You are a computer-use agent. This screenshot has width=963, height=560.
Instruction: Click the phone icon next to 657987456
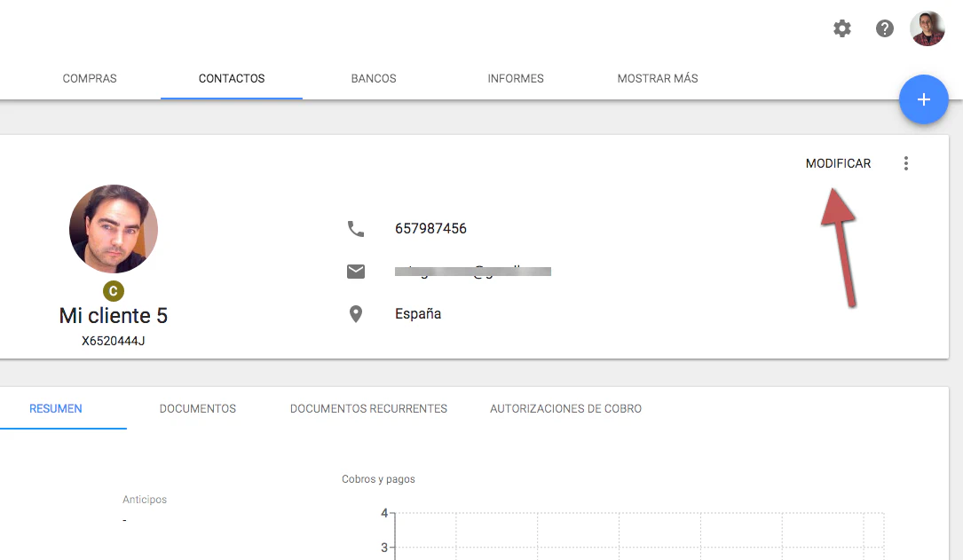click(356, 228)
